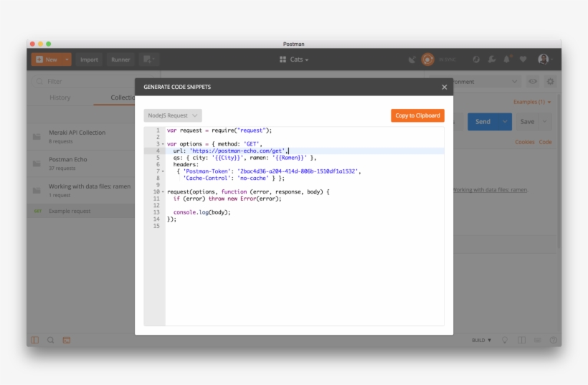Image resolution: width=588 pixels, height=385 pixels.
Task: Toggle the sidebar from status bar
Action: tap(34, 340)
